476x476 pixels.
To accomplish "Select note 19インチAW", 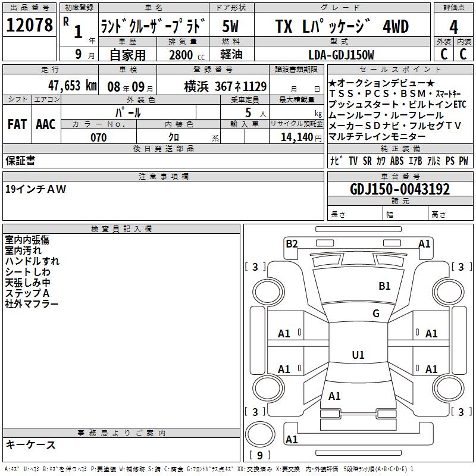I will click(36, 189).
